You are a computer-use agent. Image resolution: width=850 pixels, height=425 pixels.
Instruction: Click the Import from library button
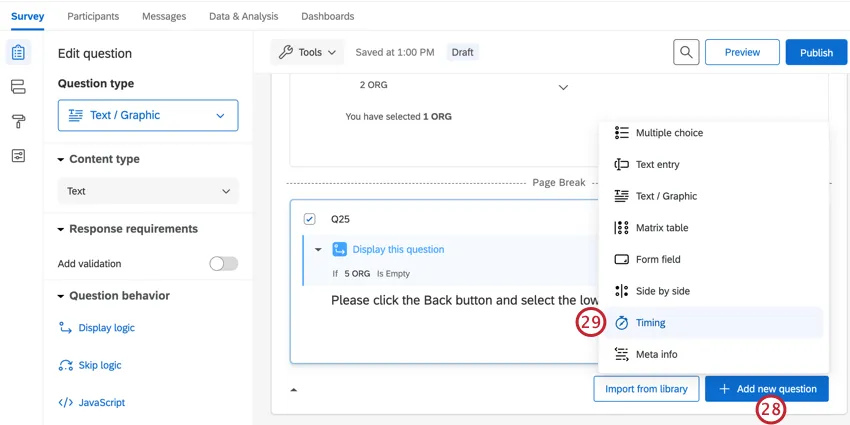pyautogui.click(x=646, y=389)
